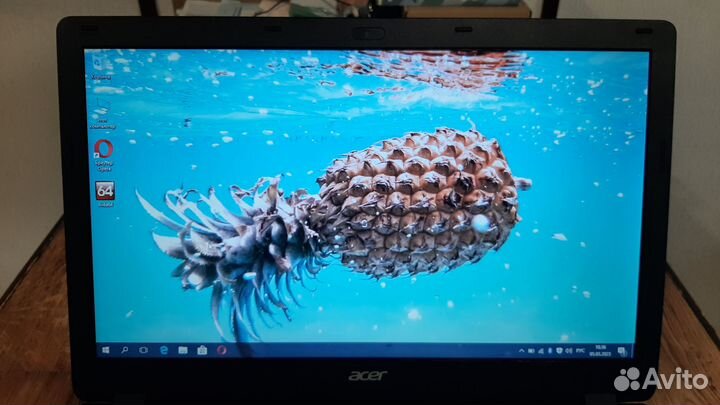This screenshot has height=405, width=720.
Task: Open Windows Security shield tray icon
Action: tap(559, 351)
